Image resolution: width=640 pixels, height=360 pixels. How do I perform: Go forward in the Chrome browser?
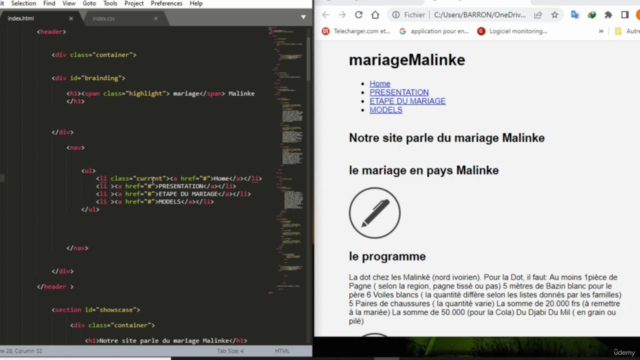pos(342,15)
